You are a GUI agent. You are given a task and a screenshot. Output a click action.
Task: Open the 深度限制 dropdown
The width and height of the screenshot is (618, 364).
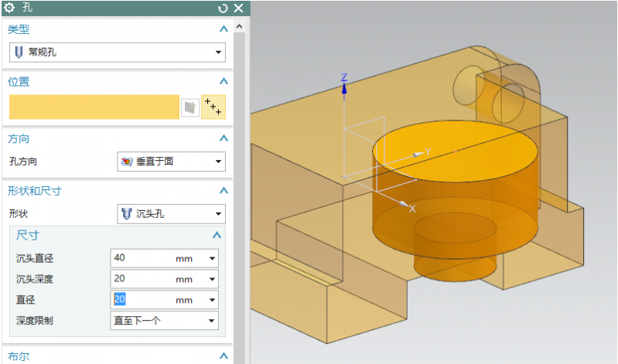click(x=211, y=321)
